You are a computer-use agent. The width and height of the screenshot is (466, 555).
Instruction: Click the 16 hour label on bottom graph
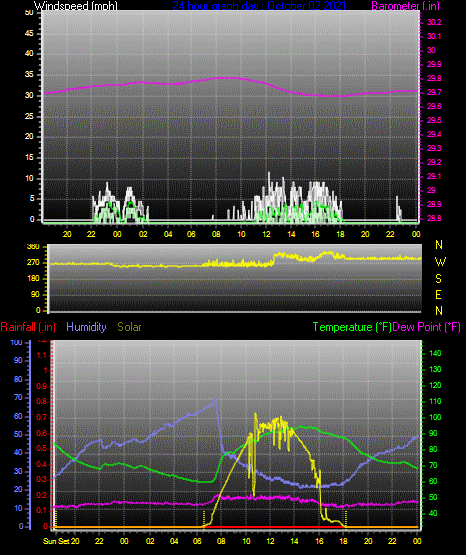319,541
